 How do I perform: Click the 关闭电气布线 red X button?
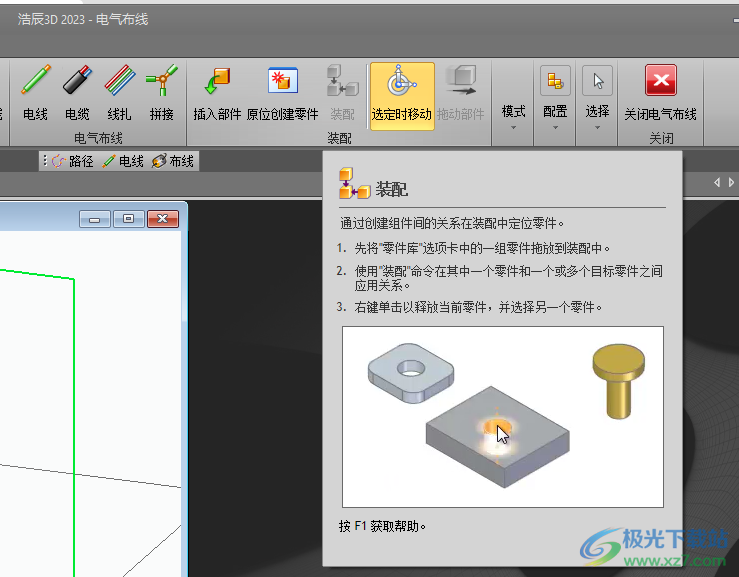[661, 80]
